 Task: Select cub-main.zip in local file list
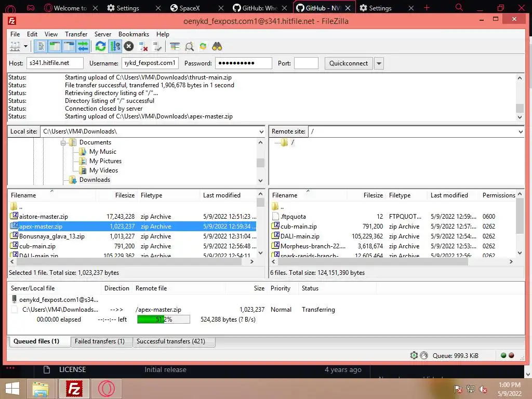coord(132,246)
